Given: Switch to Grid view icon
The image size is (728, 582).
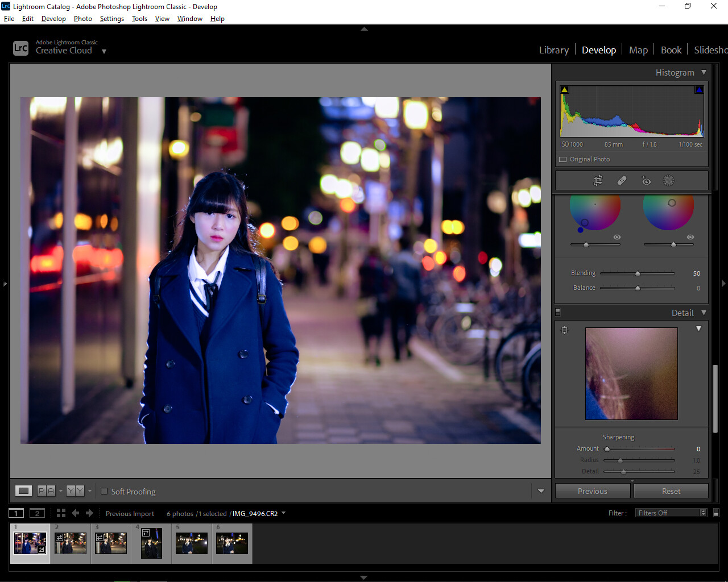Looking at the screenshot, I should point(61,513).
